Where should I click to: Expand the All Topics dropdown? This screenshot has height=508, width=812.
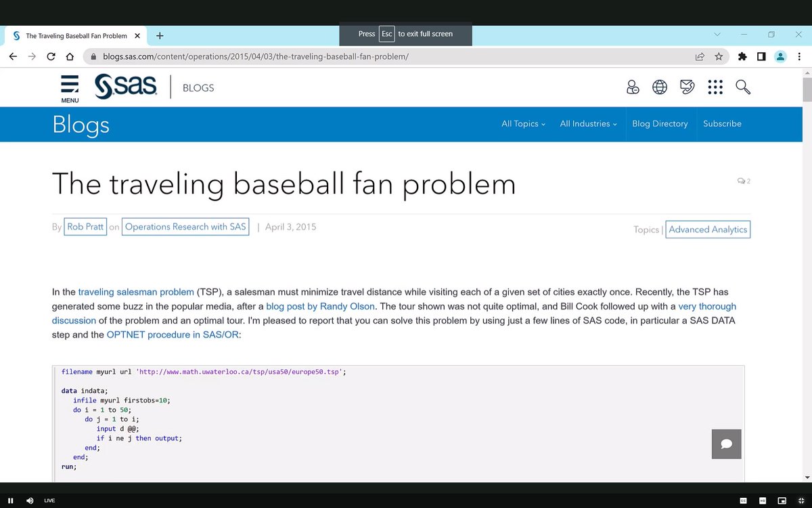click(x=523, y=124)
